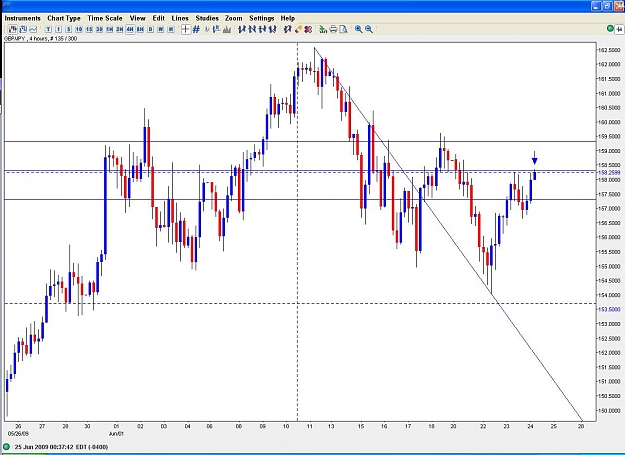Click the red delete-all-lines icon

coord(308,29)
